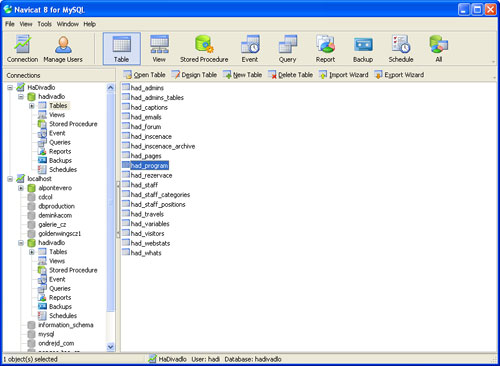
Task: Open the Schedule toolbar icon
Action: click(x=401, y=49)
